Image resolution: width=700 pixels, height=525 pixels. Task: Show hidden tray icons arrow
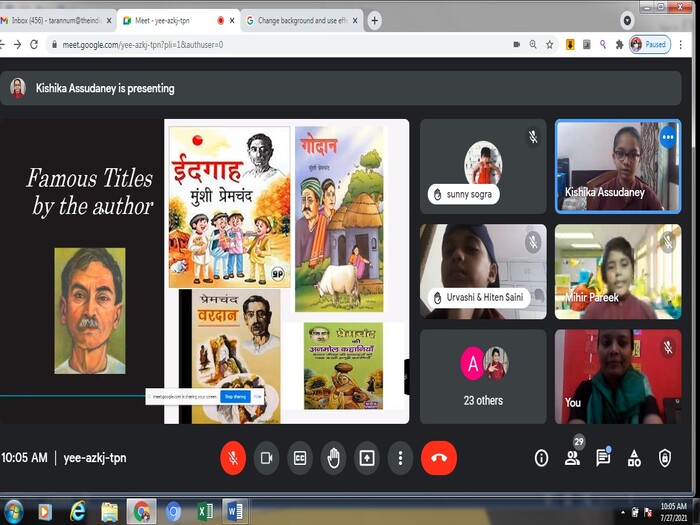pyautogui.click(x=622, y=512)
